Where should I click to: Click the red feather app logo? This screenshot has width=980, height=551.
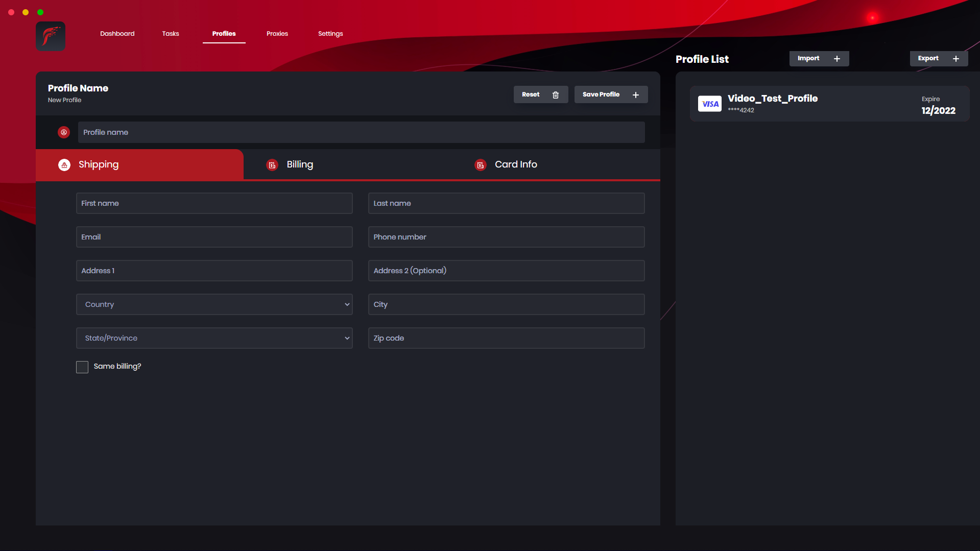[x=51, y=36]
